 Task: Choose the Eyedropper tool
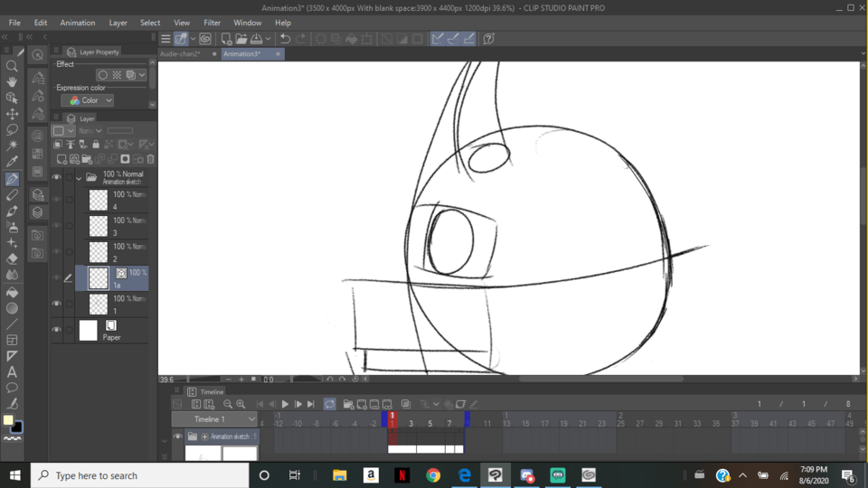click(12, 163)
